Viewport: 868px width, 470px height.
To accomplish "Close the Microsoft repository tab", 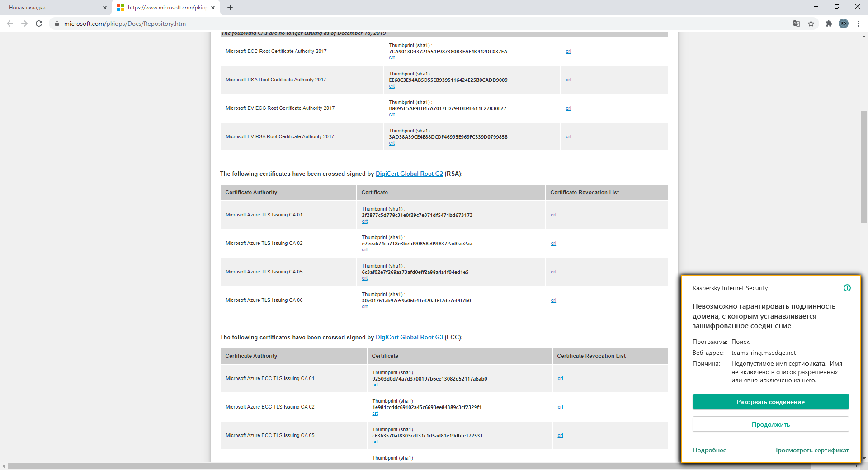I will pyautogui.click(x=213, y=8).
